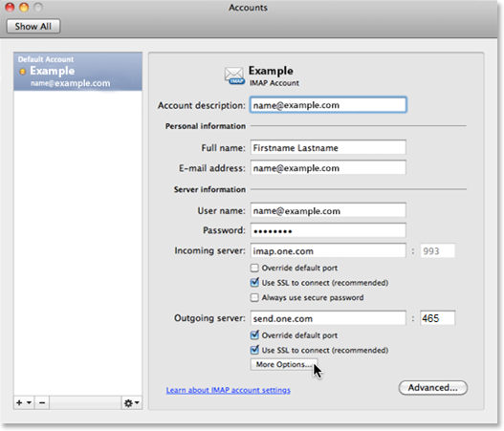
Task: Select the Example account in sidebar
Action: [x=77, y=72]
